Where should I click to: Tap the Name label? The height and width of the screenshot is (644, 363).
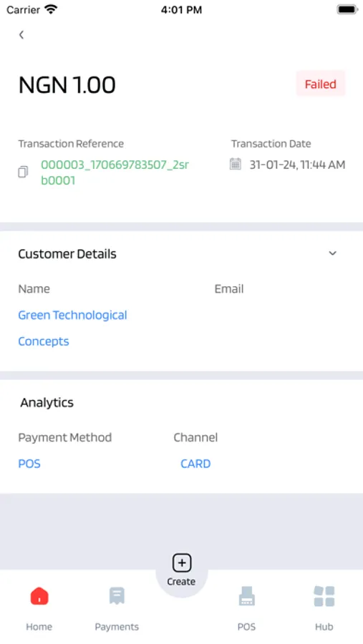34,289
